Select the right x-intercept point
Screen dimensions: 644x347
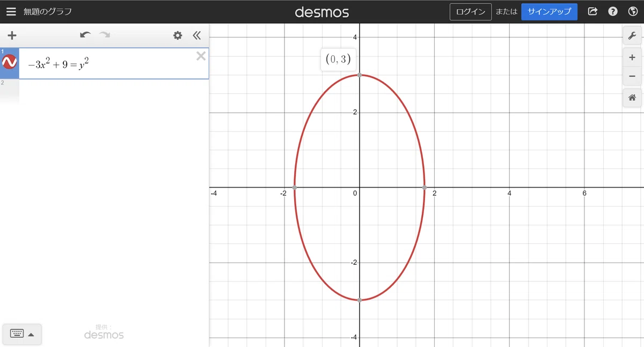pyautogui.click(x=425, y=187)
